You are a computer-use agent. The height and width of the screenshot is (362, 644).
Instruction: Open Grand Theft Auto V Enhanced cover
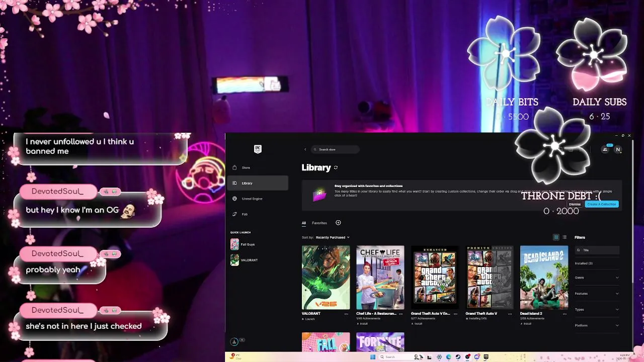click(435, 278)
